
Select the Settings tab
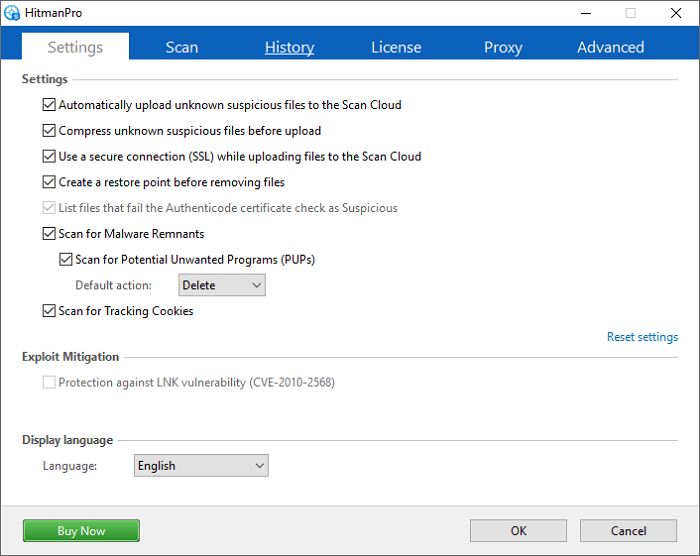[x=75, y=46]
